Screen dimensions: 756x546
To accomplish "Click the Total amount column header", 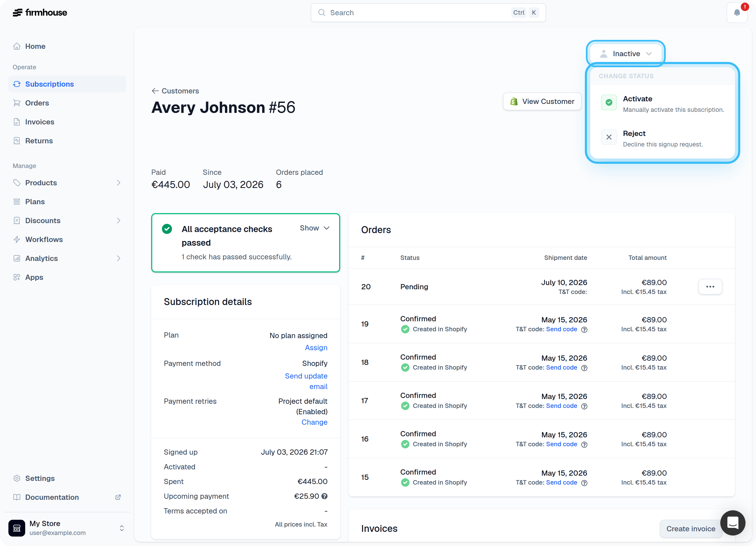I will click(x=647, y=258).
